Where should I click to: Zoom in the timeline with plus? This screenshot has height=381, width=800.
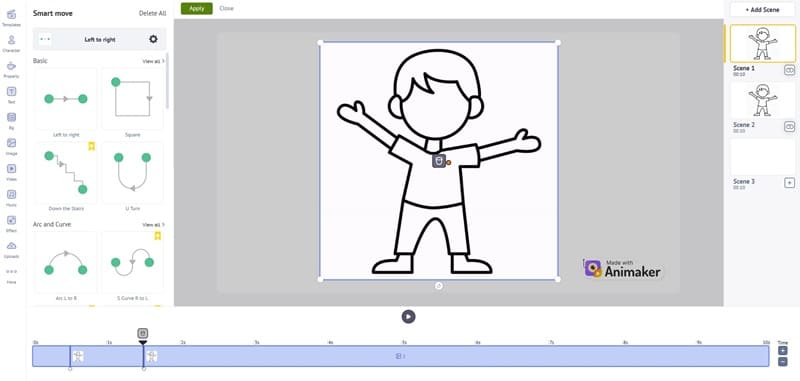pyautogui.click(x=783, y=350)
